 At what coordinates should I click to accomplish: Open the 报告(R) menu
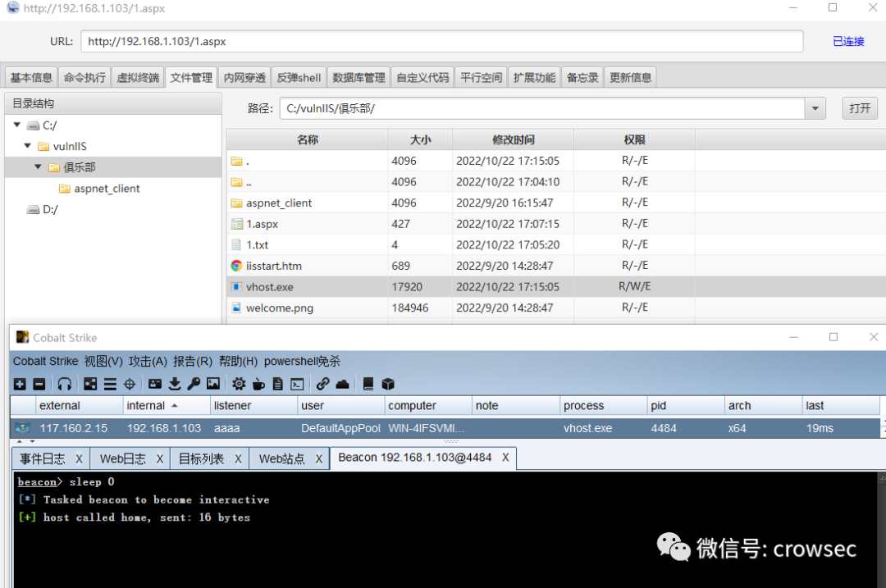click(x=193, y=361)
